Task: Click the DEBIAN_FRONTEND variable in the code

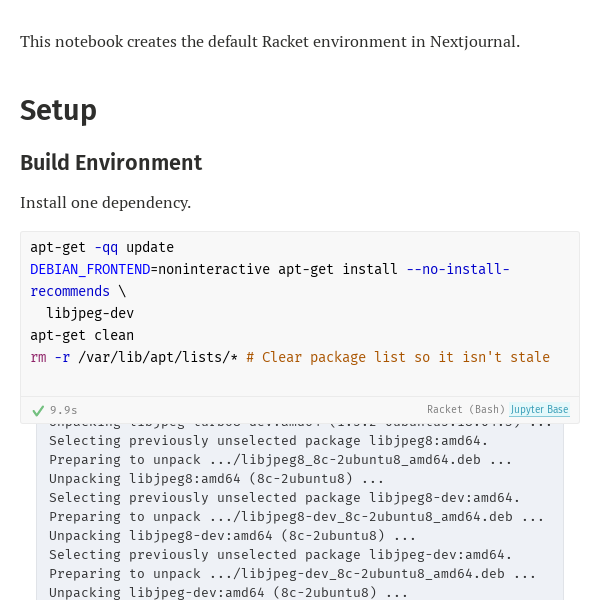Action: point(90,269)
